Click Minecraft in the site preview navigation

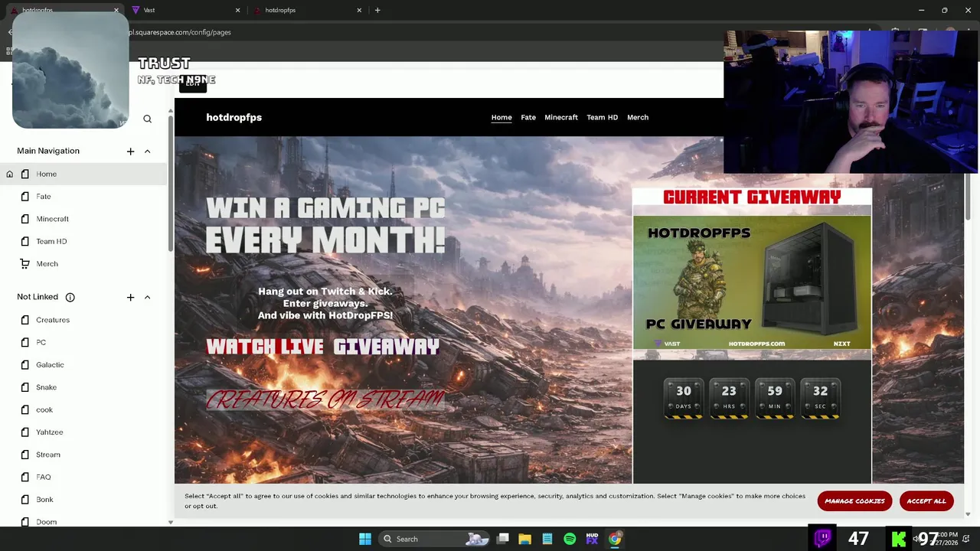[x=561, y=117]
